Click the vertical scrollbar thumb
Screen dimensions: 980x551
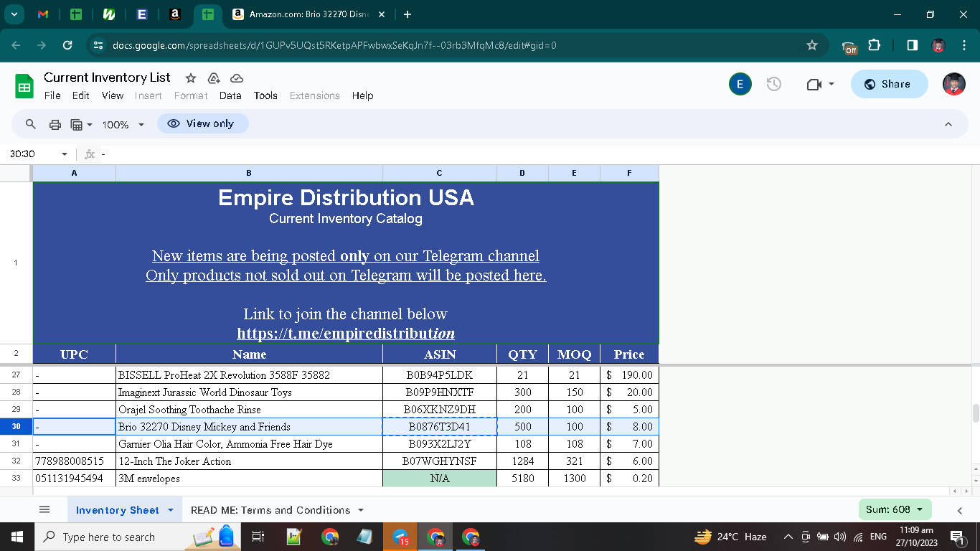975,413
